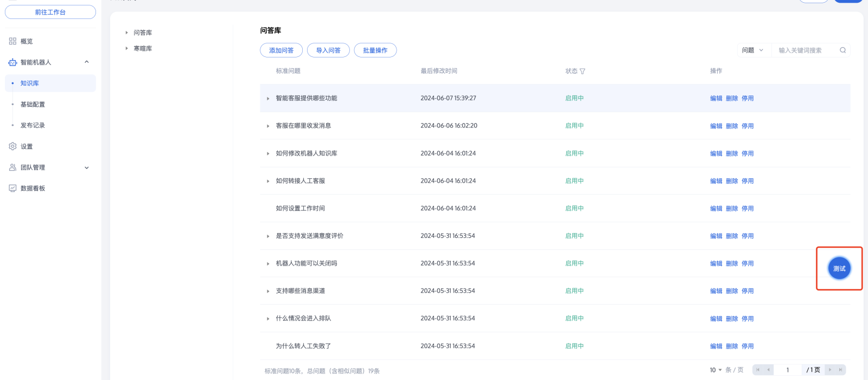Go to the last page arrow
The height and width of the screenshot is (380, 868).
[840, 370]
